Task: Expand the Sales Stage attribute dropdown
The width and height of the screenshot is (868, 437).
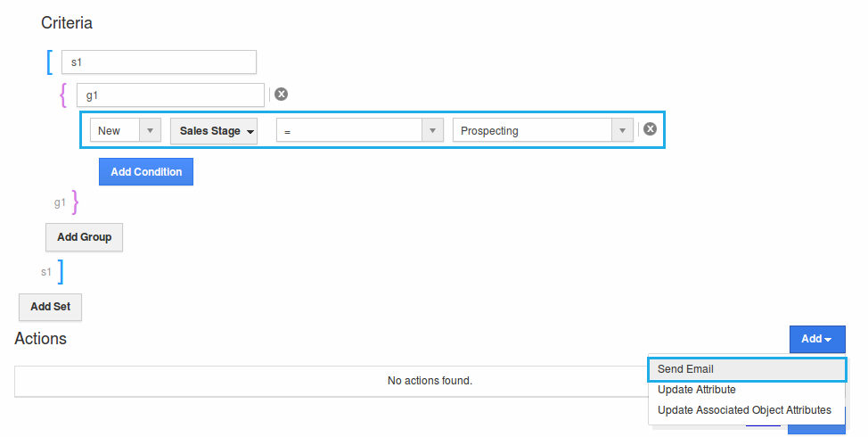Action: (x=214, y=130)
